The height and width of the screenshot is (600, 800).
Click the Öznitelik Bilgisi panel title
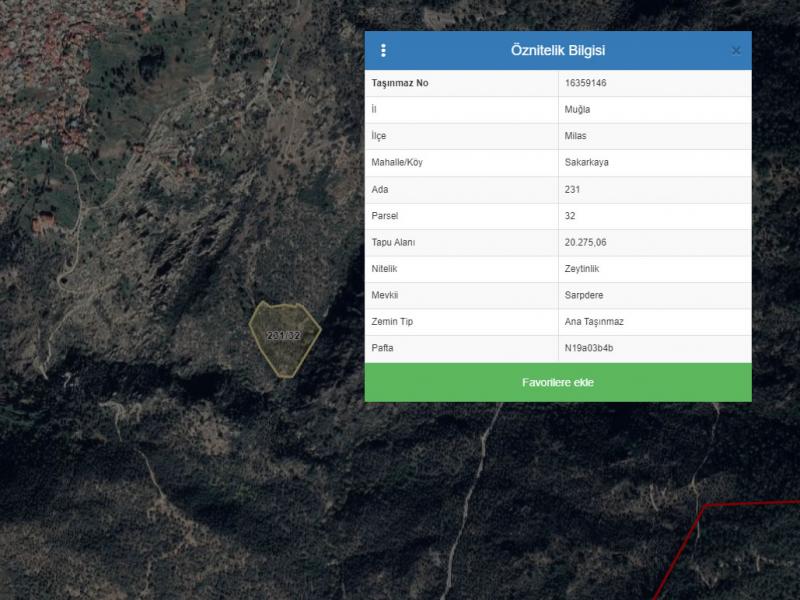[557, 51]
